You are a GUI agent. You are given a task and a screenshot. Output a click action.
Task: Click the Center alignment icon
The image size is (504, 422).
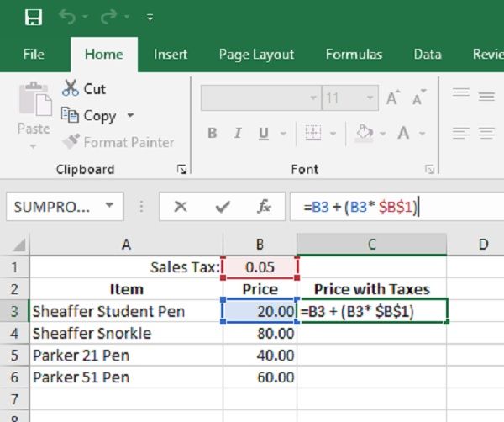click(x=486, y=133)
